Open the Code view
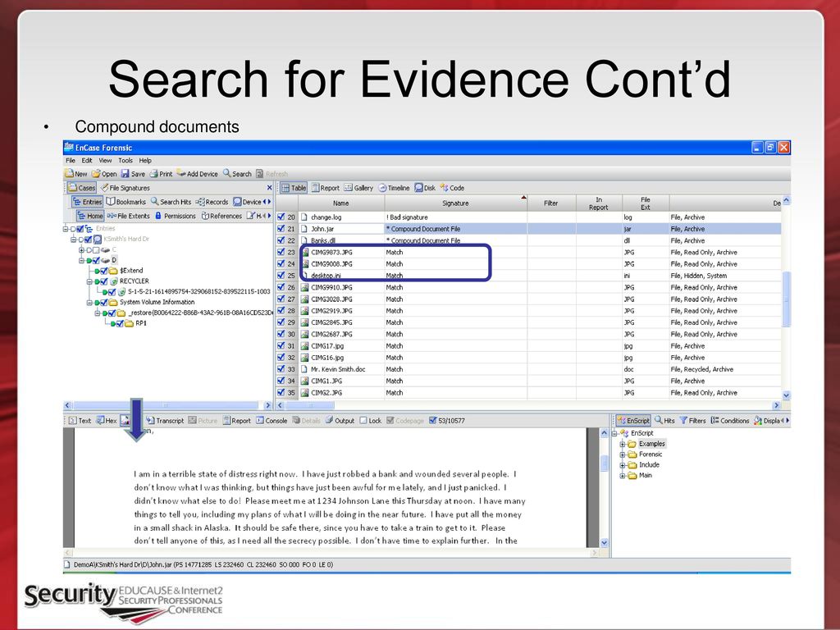The width and height of the screenshot is (840, 630). pos(452,188)
